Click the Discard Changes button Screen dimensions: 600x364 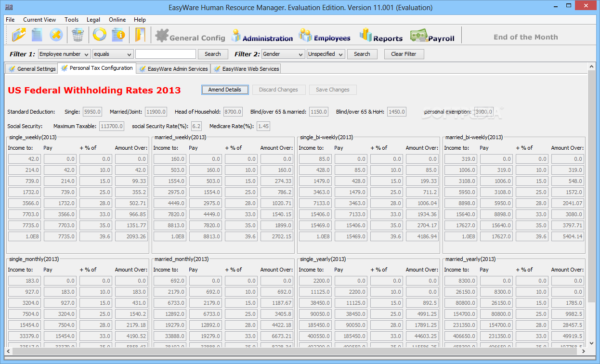tap(278, 90)
